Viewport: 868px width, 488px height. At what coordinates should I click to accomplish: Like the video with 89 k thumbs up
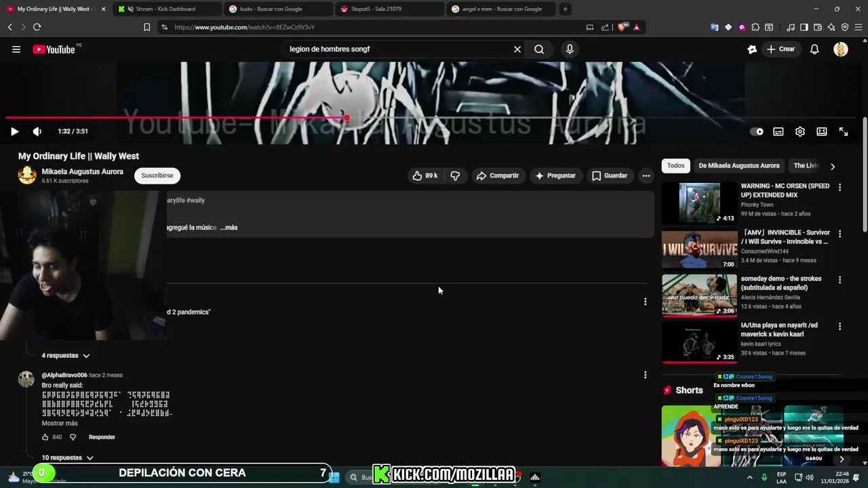(425, 176)
